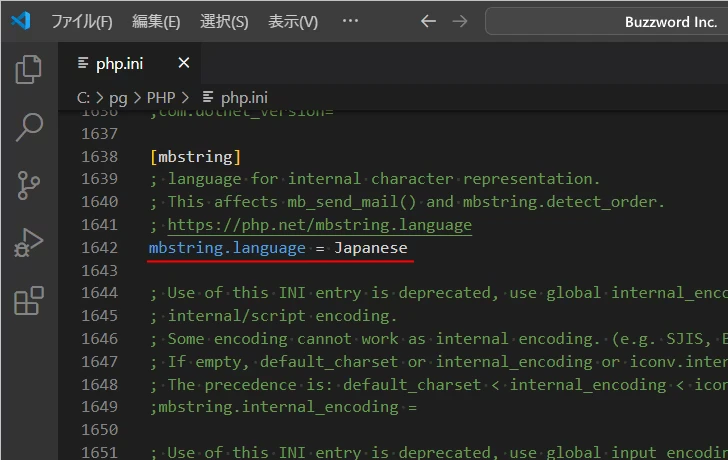The width and height of the screenshot is (728, 460).
Task: Open the ファイル(F) menu
Action: click(x=82, y=21)
